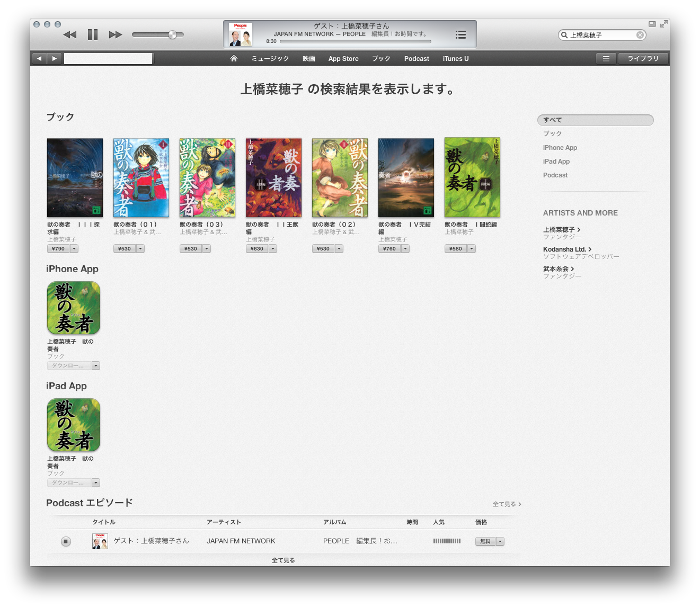
Task: Expand options next to 無料 button
Action: tap(500, 541)
